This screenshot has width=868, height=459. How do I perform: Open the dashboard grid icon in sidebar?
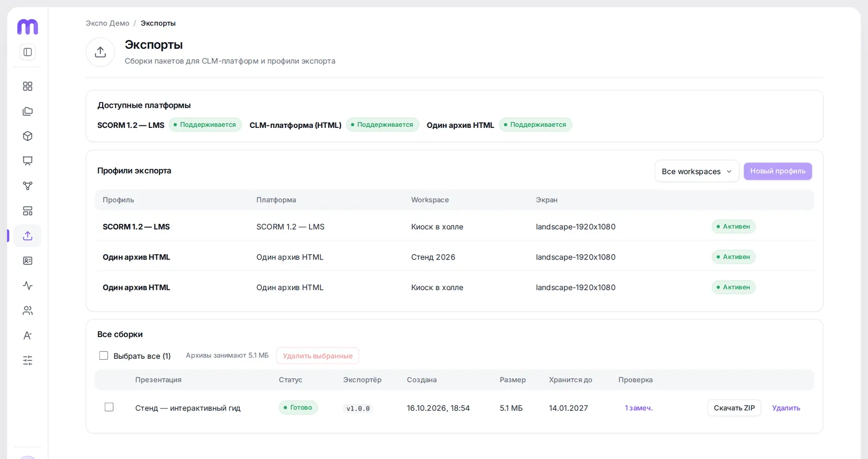[28, 86]
